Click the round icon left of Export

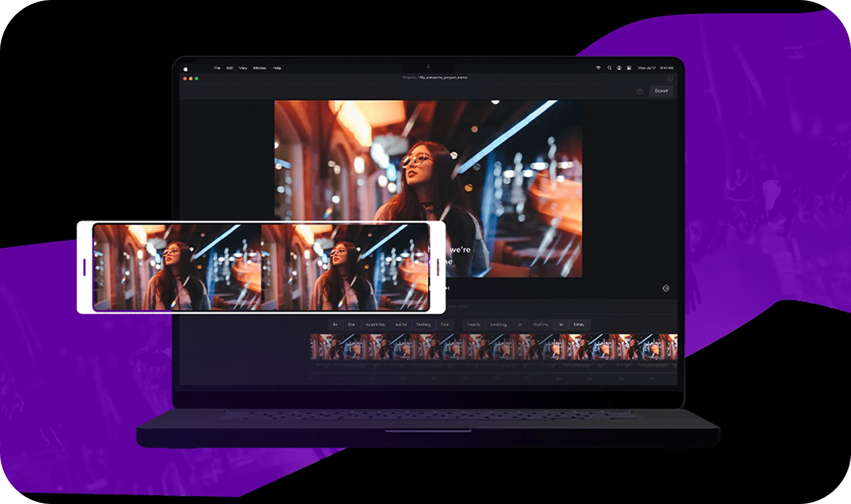pyautogui.click(x=639, y=91)
